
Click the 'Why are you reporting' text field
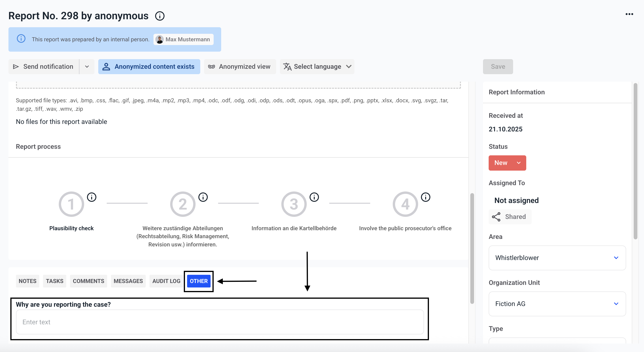coord(220,322)
